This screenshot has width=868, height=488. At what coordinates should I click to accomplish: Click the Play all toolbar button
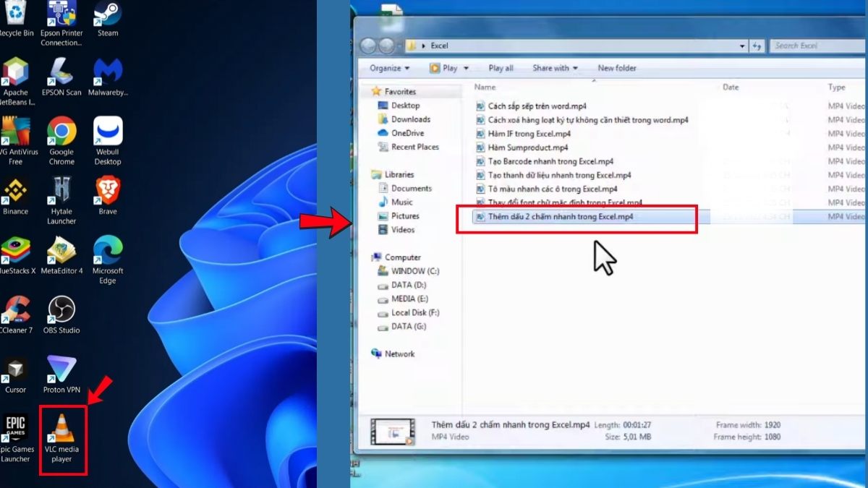(501, 68)
